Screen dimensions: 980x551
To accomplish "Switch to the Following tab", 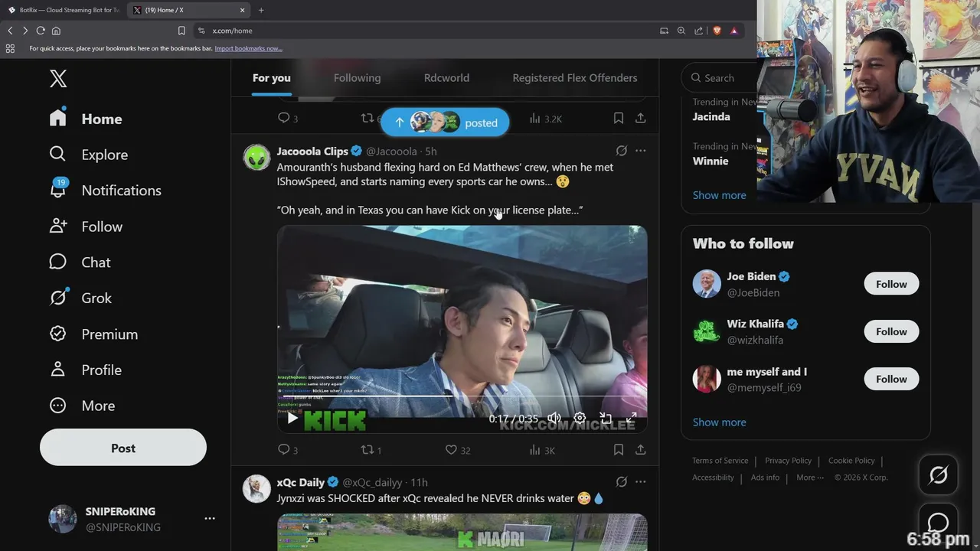I will click(357, 78).
